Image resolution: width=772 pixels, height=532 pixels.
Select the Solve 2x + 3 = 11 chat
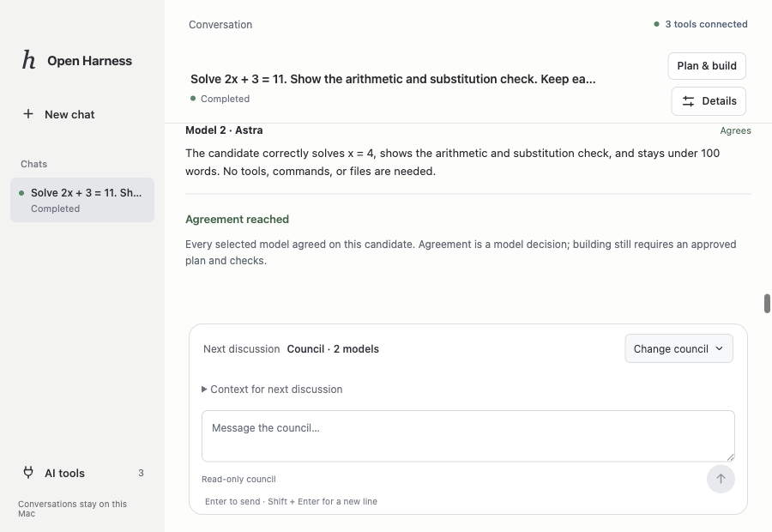(82, 200)
